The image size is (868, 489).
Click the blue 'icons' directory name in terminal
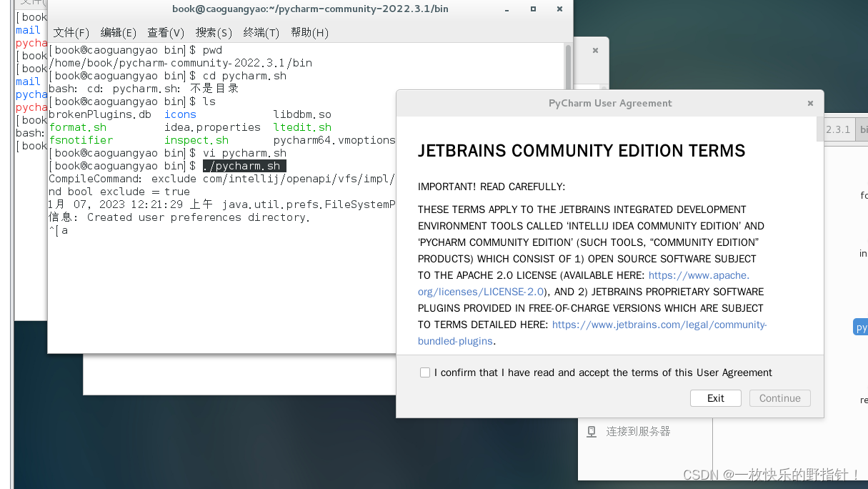180,114
